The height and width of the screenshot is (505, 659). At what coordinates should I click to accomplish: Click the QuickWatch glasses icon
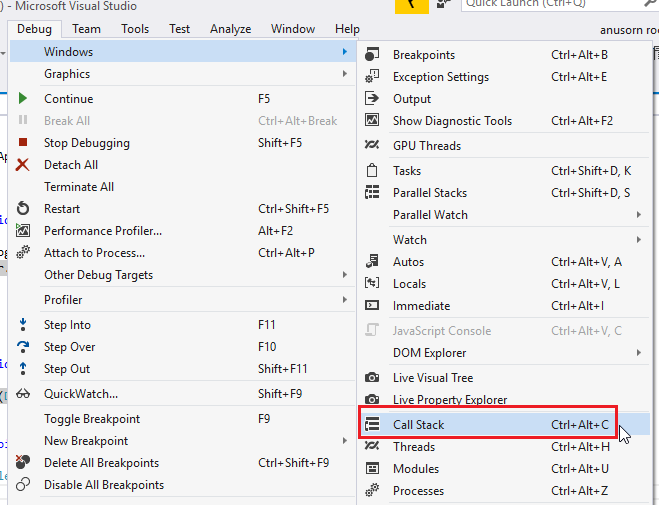click(x=23, y=394)
